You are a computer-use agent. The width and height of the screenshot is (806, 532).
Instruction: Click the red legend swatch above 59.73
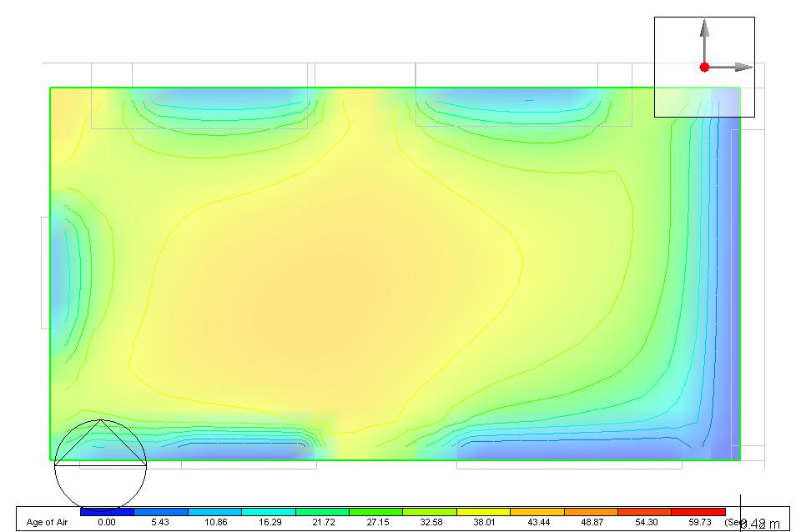click(698, 512)
